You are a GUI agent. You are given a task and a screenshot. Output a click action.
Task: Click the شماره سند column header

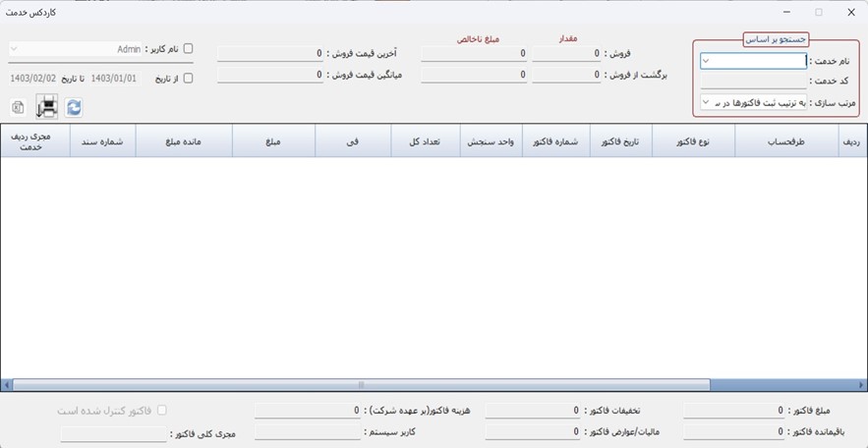(102, 141)
